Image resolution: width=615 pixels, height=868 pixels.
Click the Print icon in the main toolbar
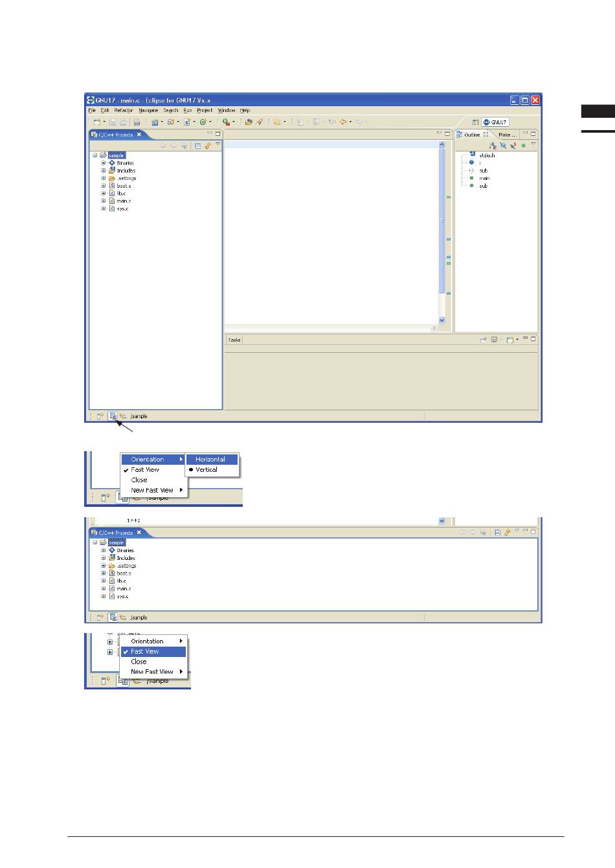click(x=137, y=122)
